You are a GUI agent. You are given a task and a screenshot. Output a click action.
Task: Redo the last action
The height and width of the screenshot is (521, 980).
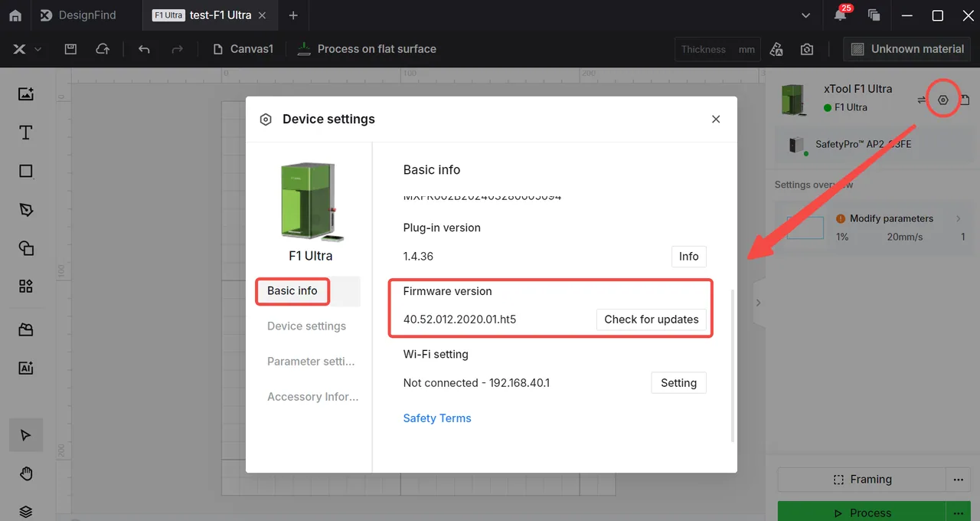click(x=177, y=49)
